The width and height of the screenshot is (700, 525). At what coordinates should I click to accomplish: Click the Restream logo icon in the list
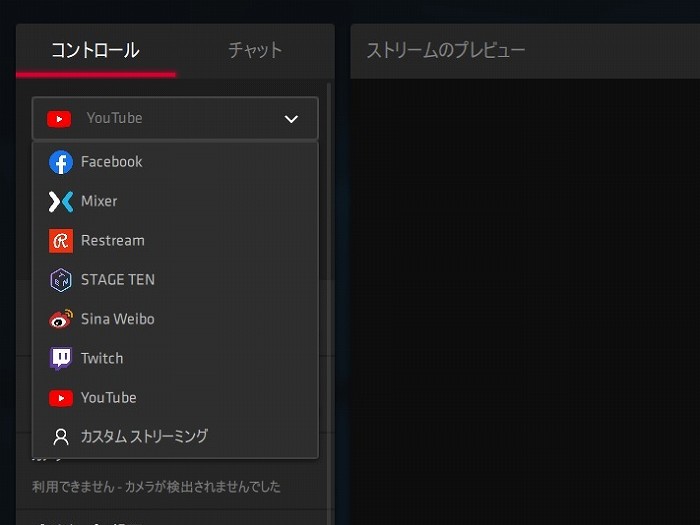[61, 241]
